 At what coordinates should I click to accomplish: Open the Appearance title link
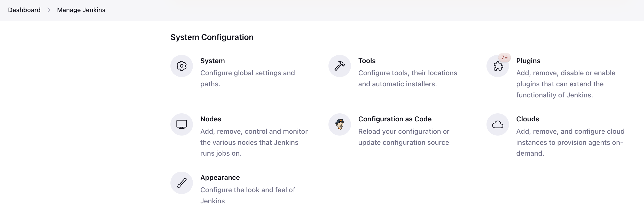point(220,178)
